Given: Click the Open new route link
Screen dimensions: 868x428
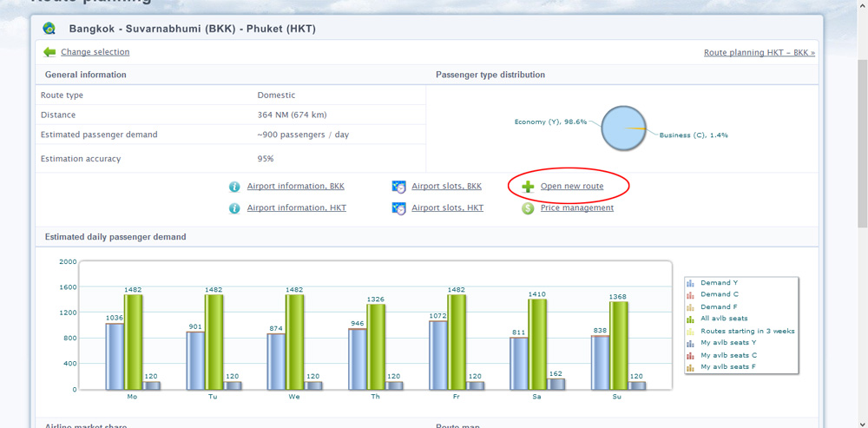Looking at the screenshot, I should (x=572, y=186).
